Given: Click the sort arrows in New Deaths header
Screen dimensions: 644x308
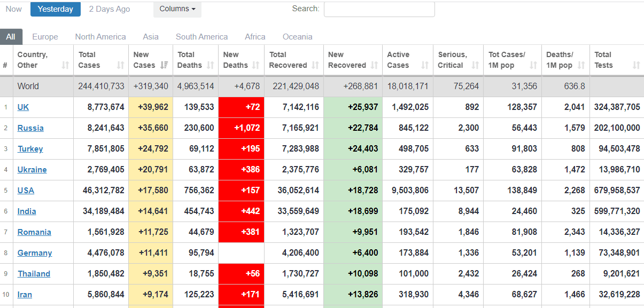Looking at the screenshot, I should [x=256, y=65].
